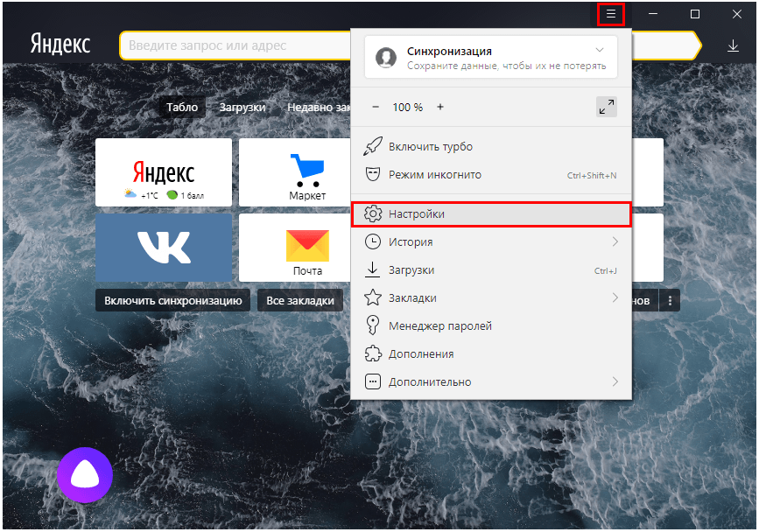Open Настройки from the menu

491,213
